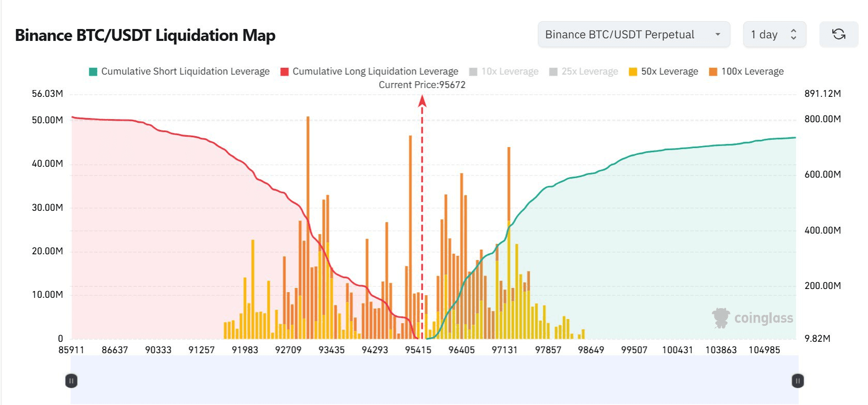Viewport: 868px width, 405px height.
Task: Click the green Cumulative Short legend swatch
Action: (93, 72)
